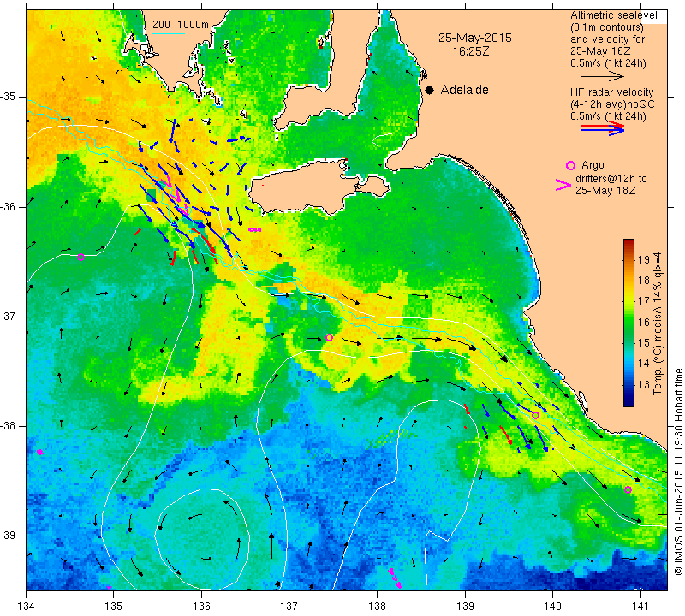Click the 25-May 18Z drifter time text

[605, 191]
